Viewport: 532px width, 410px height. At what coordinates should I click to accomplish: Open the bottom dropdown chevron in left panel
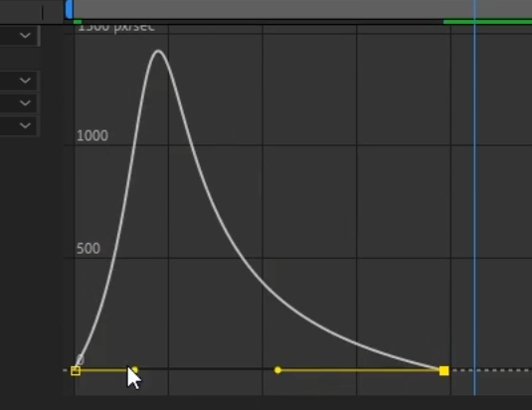25,125
